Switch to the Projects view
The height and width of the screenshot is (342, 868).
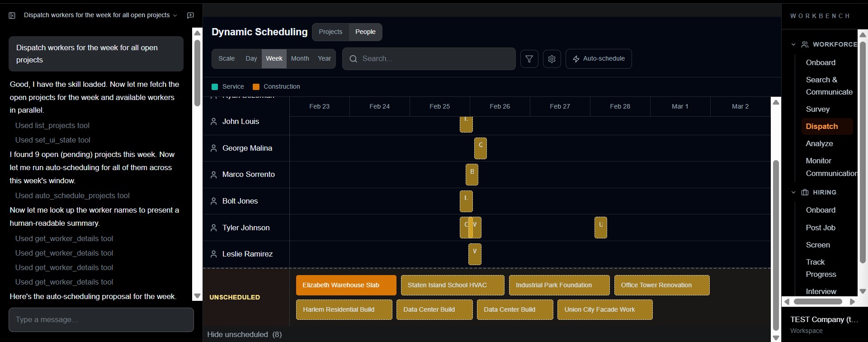click(330, 32)
